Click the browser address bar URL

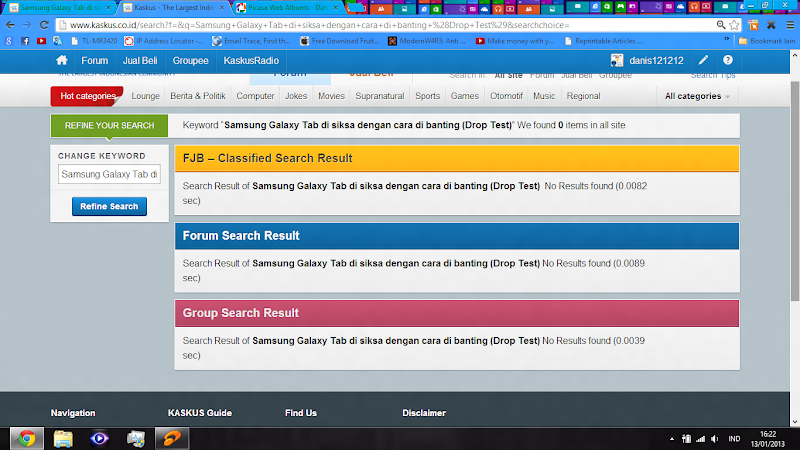pos(319,25)
